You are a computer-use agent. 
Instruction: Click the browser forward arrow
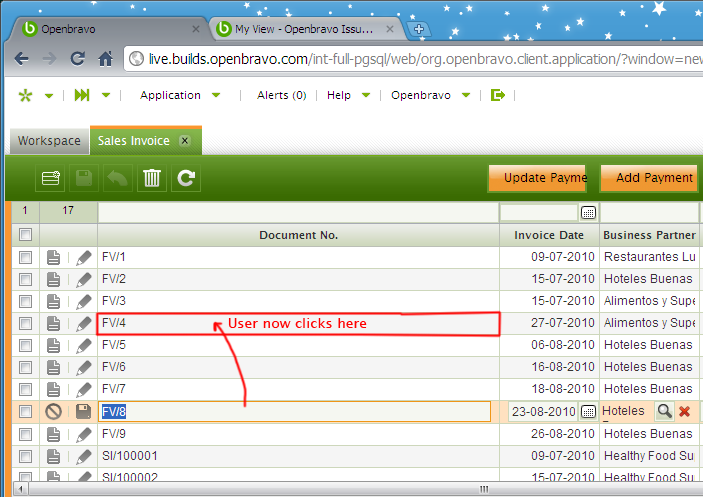click(x=49, y=59)
